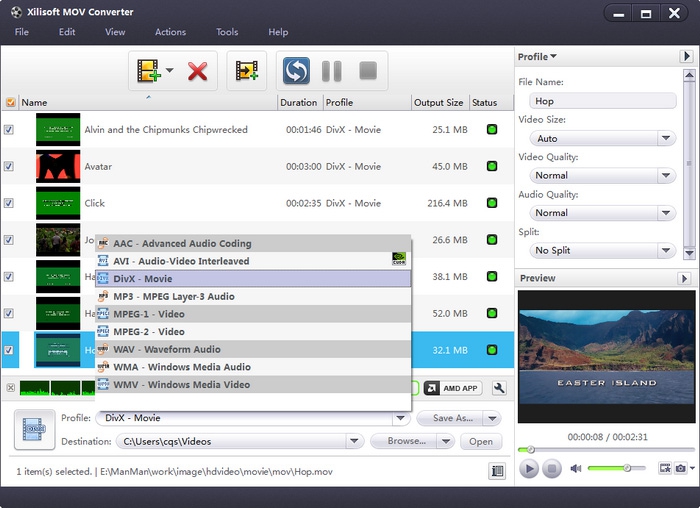The height and width of the screenshot is (508, 700).
Task: Stop the preview playback
Action: (x=552, y=468)
